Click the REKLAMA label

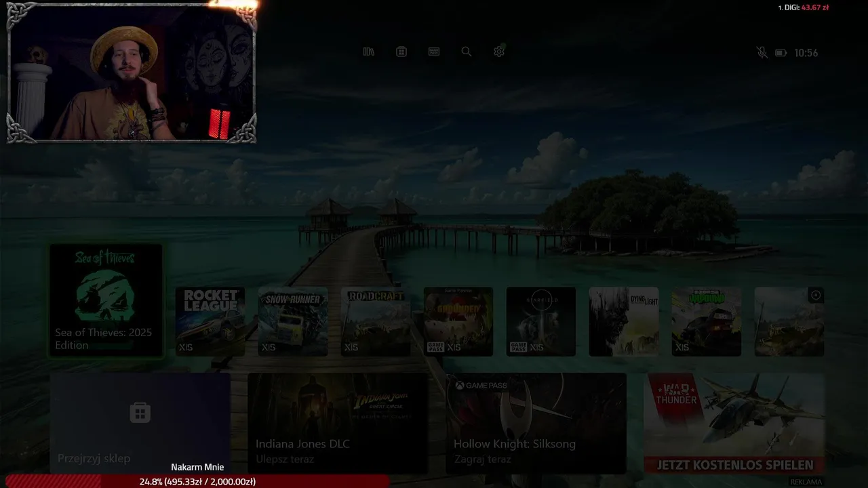point(806,482)
